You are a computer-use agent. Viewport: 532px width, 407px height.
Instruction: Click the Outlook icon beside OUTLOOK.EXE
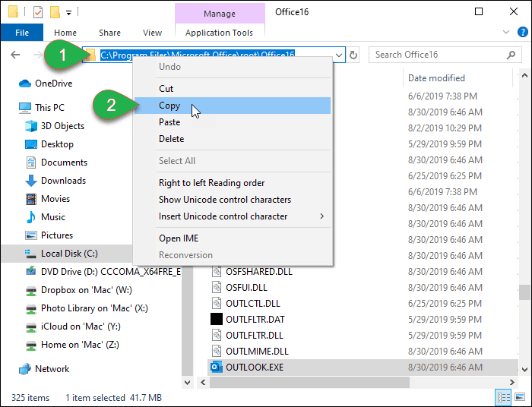coord(216,367)
